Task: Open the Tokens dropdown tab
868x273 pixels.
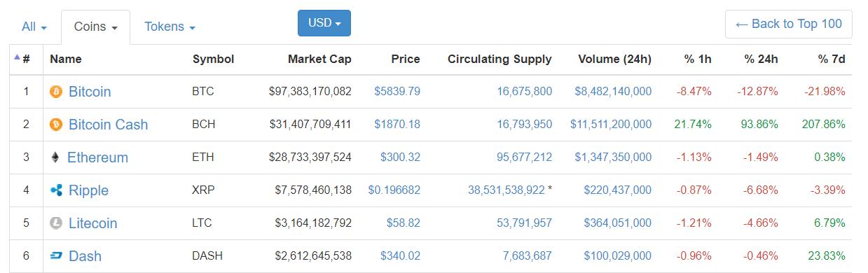Action: coord(170,27)
